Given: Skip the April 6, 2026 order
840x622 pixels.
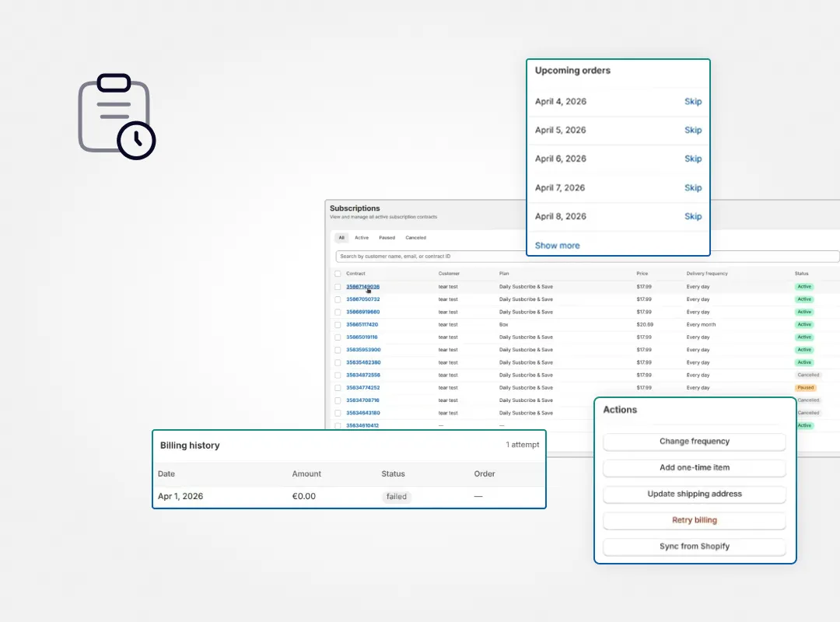Looking at the screenshot, I should (693, 159).
